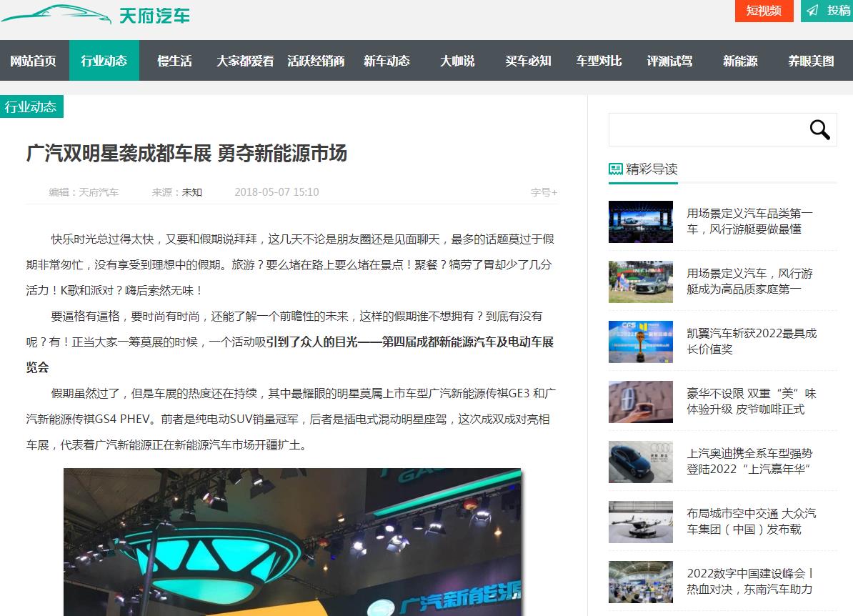This screenshot has width=853, height=616.
Task: Open 新车动态 in the nav bar
Action: 386,61
